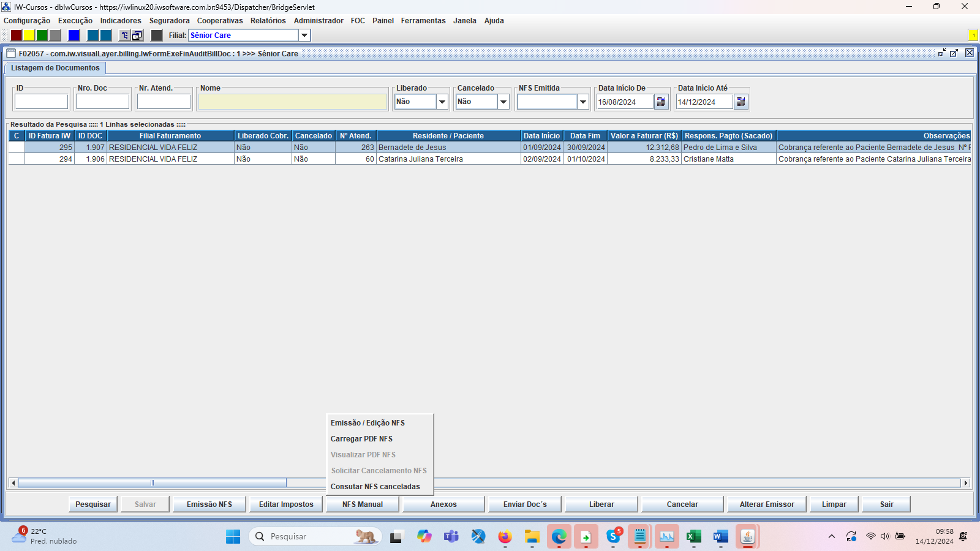The image size is (980, 551).
Task: Click the dark gray square toolbar icon
Action: point(157,36)
